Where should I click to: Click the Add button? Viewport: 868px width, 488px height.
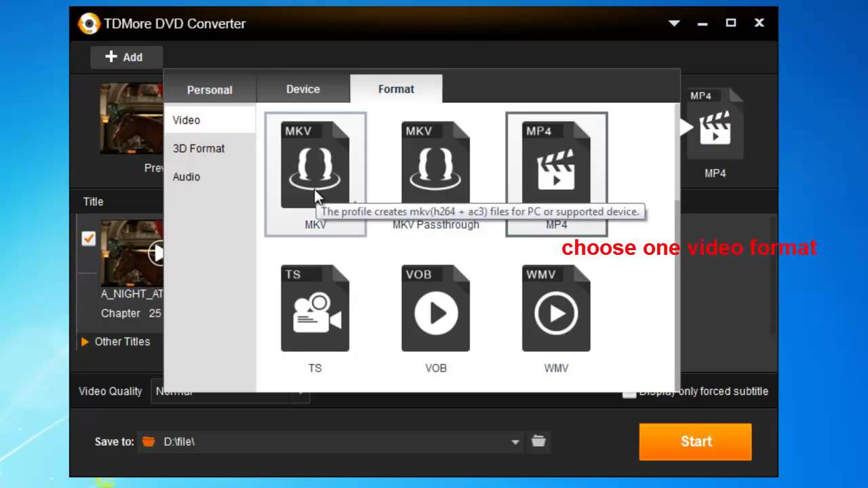pyautogui.click(x=126, y=57)
